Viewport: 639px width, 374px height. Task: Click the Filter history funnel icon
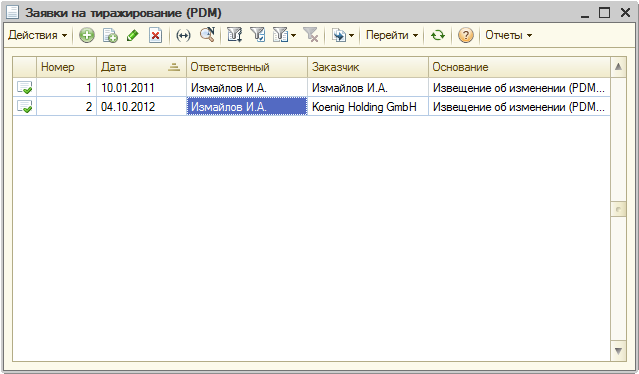click(280, 35)
